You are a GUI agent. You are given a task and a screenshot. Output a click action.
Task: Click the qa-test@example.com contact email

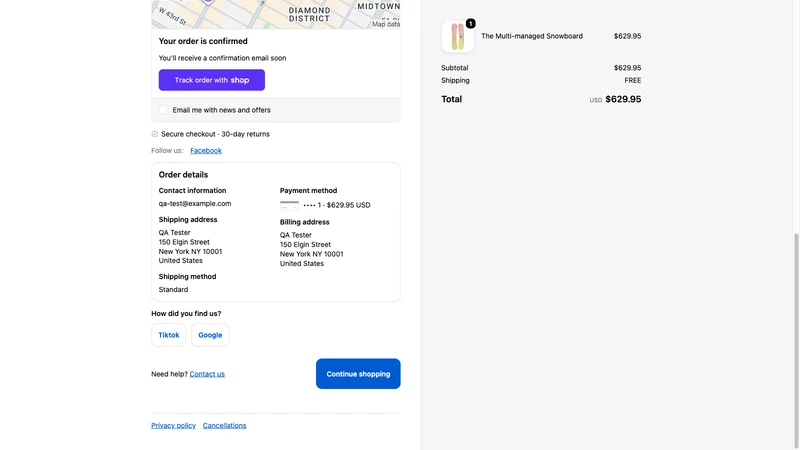coord(195,204)
